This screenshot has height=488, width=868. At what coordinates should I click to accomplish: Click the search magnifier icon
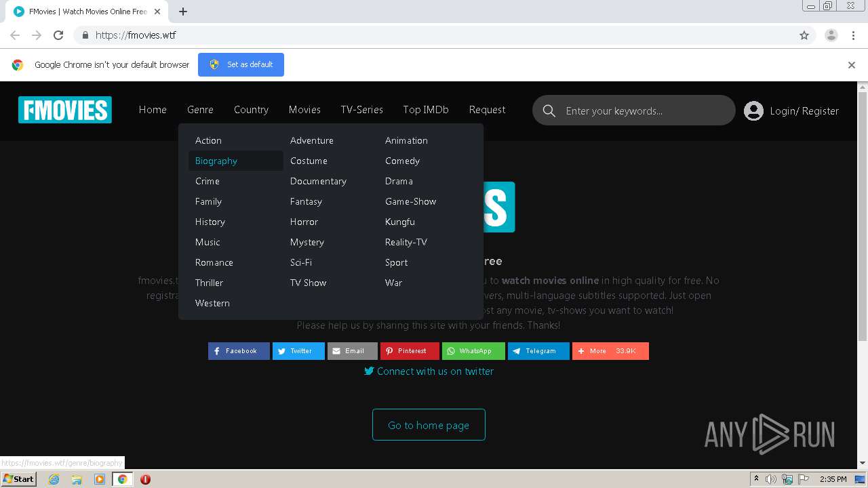(549, 110)
